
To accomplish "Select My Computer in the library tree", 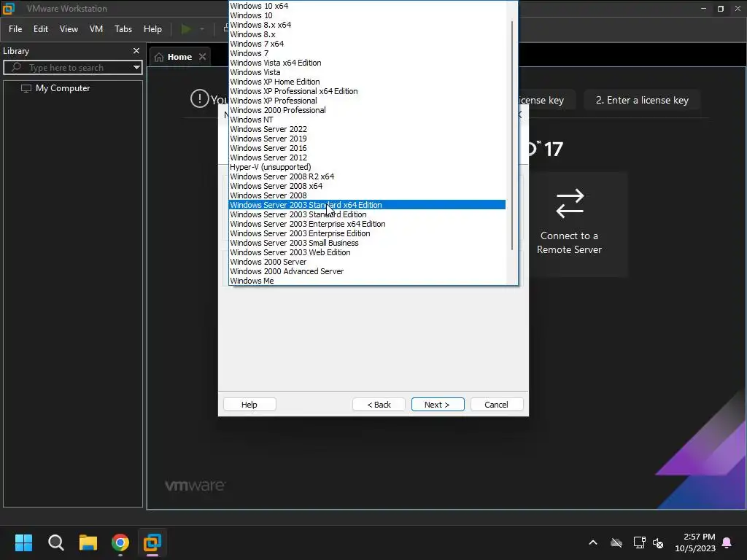I will (62, 88).
